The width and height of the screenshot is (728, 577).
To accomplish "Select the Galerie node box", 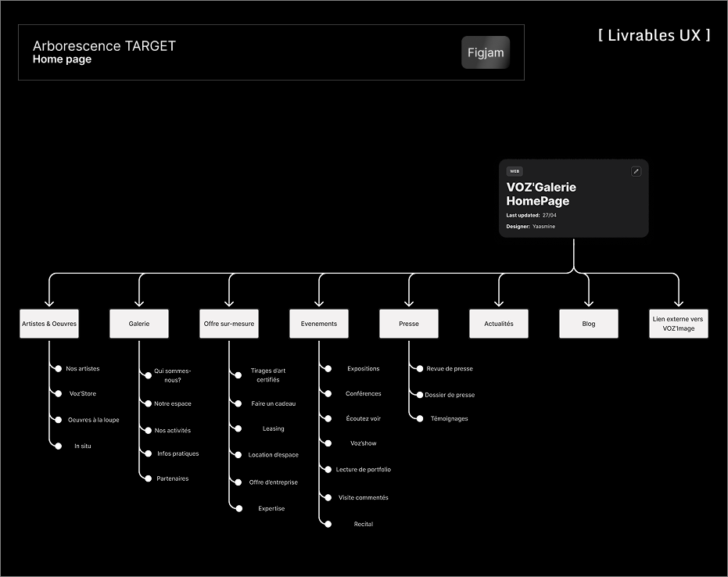I will coord(139,324).
